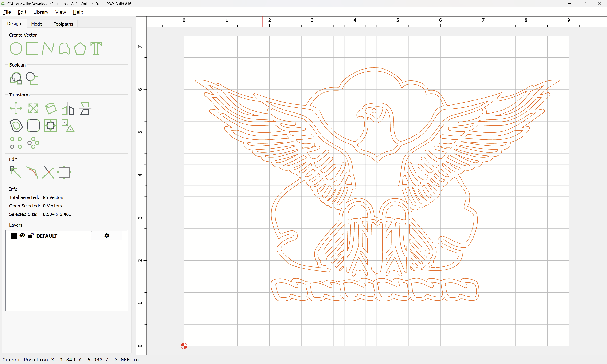The image size is (607, 364).
Task: Select the Mirror transform tool
Action: click(x=68, y=108)
